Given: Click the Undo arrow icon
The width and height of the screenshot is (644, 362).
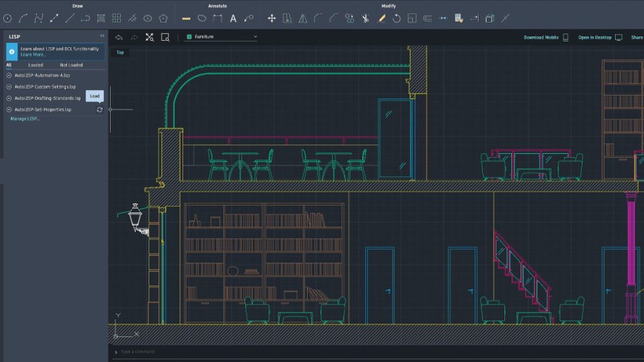Looking at the screenshot, I should click(x=119, y=36).
